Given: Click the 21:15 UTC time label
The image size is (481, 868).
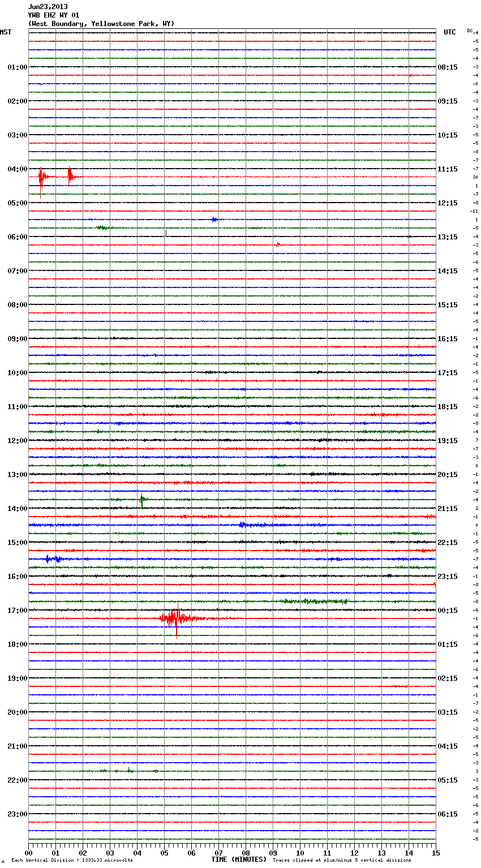Looking at the screenshot, I should tap(448, 508).
